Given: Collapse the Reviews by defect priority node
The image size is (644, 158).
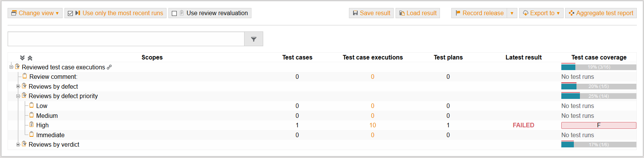Looking at the screenshot, I should coord(18,96).
